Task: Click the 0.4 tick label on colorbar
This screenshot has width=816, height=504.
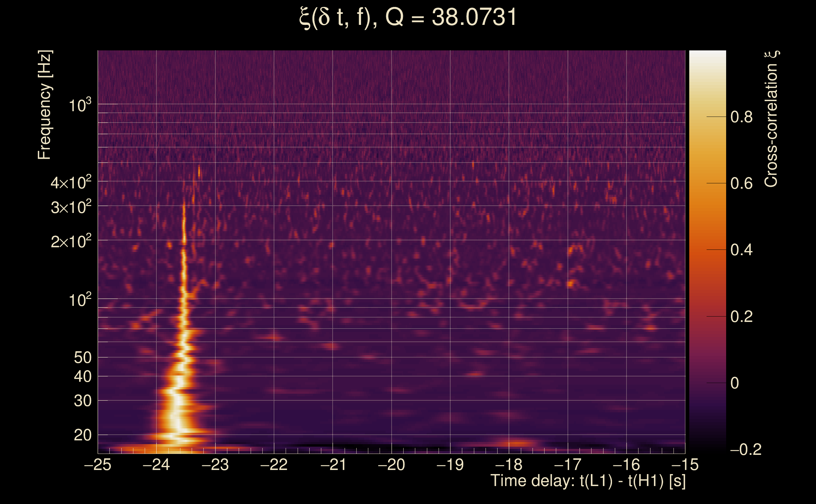Action: [x=741, y=250]
